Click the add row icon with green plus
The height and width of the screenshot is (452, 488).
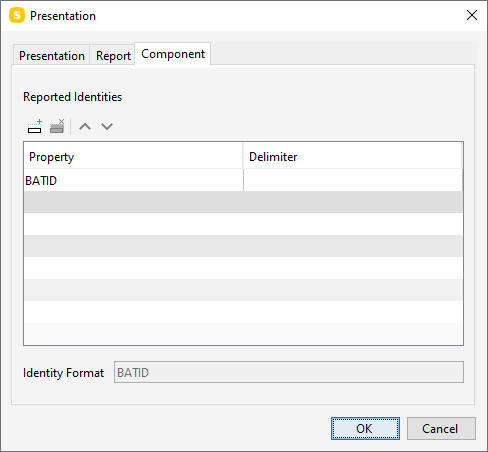(35, 126)
